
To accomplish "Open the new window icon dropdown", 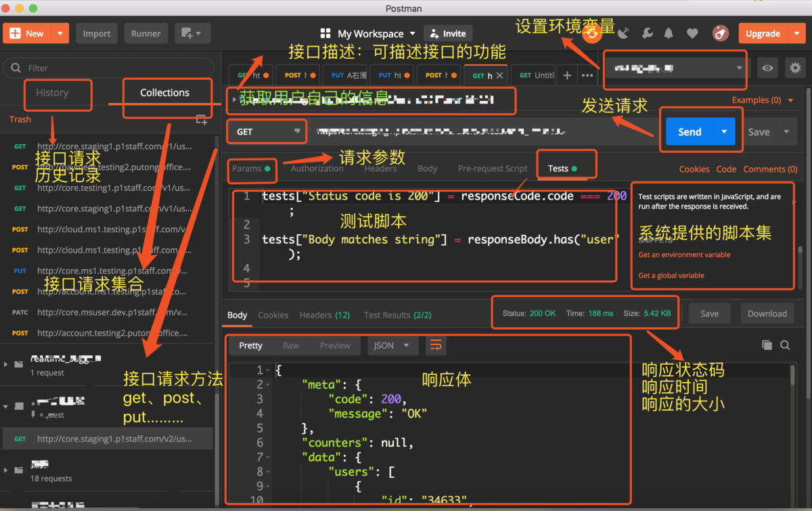I will [192, 33].
